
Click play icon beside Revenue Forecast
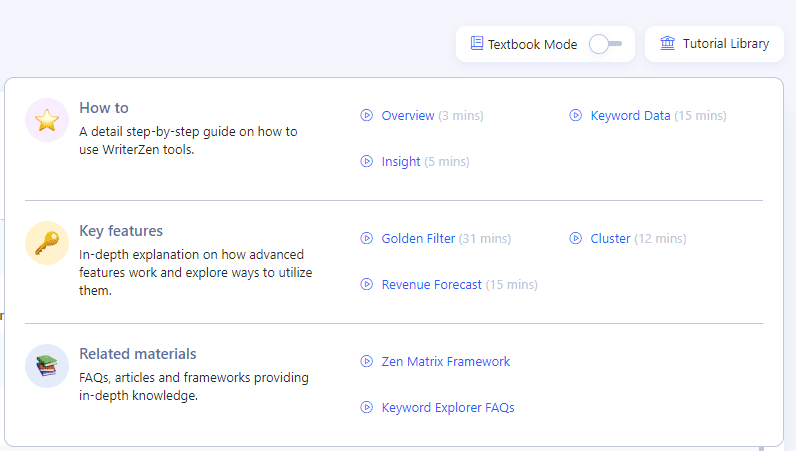[367, 284]
